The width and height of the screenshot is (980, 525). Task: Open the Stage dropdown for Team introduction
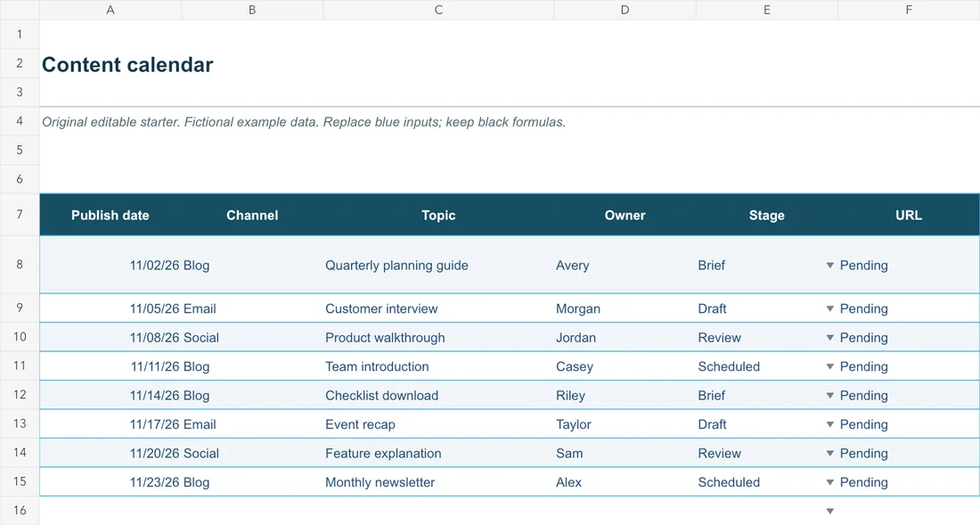point(830,367)
